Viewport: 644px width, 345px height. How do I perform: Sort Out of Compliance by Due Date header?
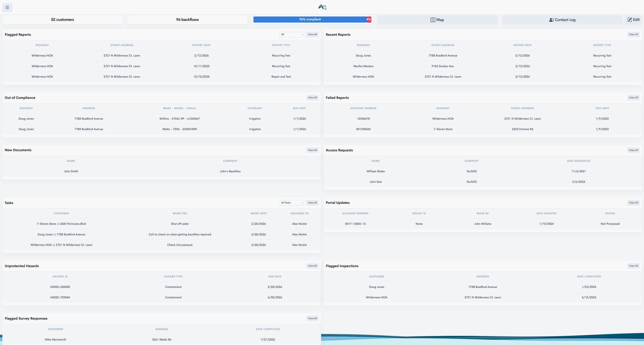[299, 108]
